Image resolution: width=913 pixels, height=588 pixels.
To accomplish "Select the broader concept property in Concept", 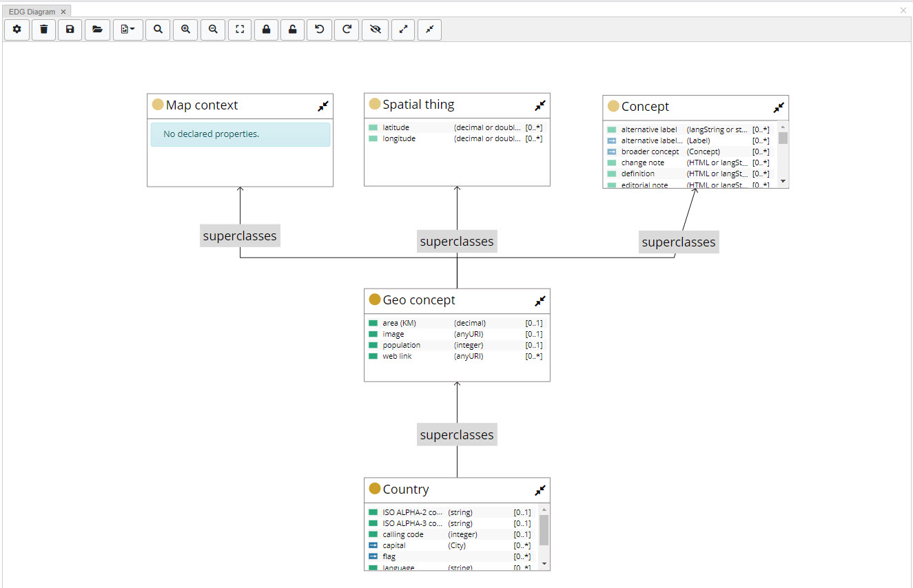I will pos(650,151).
